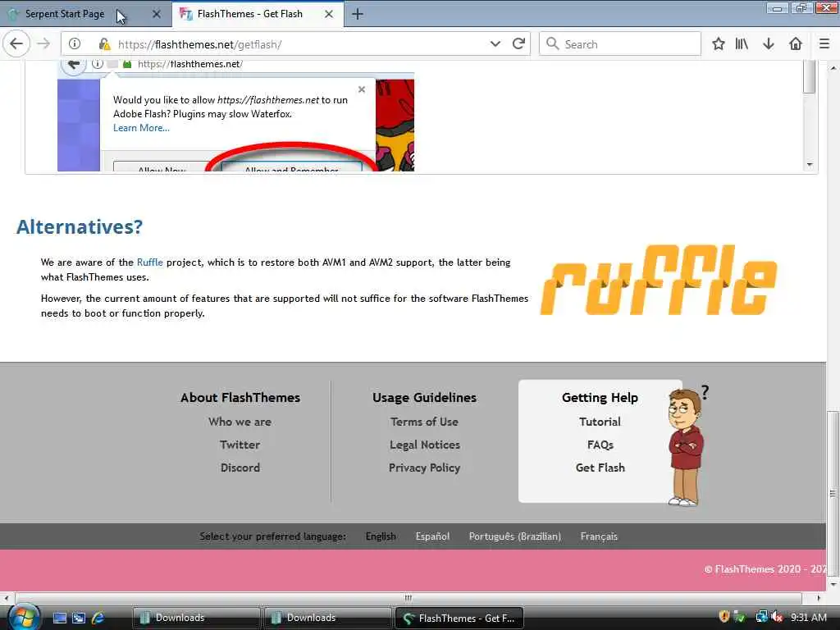Viewport: 840px width, 630px height.
Task: Open the Library icon
Action: click(742, 44)
